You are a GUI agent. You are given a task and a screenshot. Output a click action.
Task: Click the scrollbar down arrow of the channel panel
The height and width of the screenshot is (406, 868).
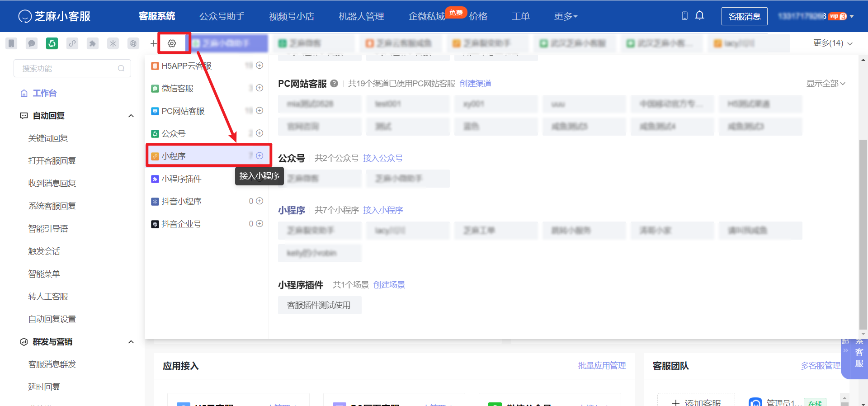pos(863,335)
